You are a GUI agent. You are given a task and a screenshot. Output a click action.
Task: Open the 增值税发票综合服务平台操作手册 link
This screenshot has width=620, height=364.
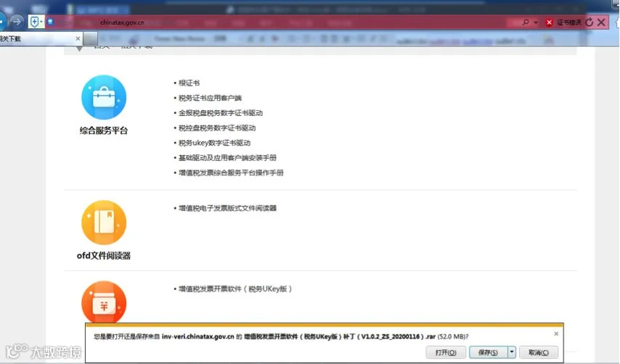(x=231, y=173)
